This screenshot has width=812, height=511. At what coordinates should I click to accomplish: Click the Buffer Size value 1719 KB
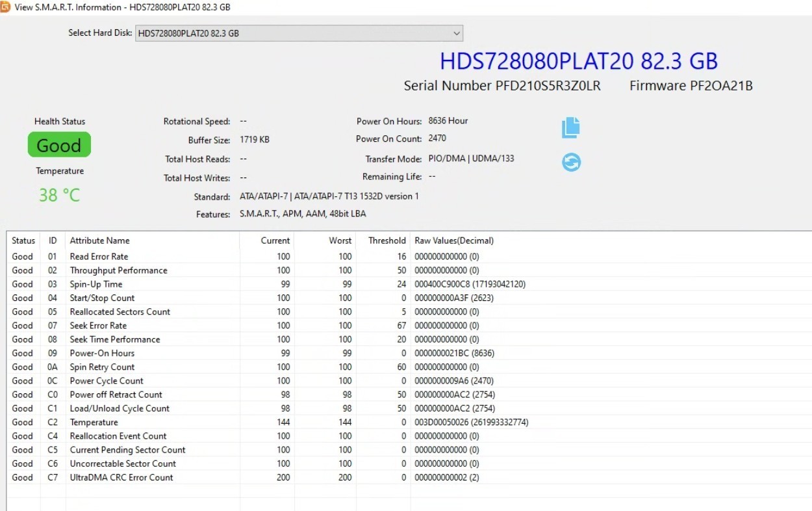point(255,140)
